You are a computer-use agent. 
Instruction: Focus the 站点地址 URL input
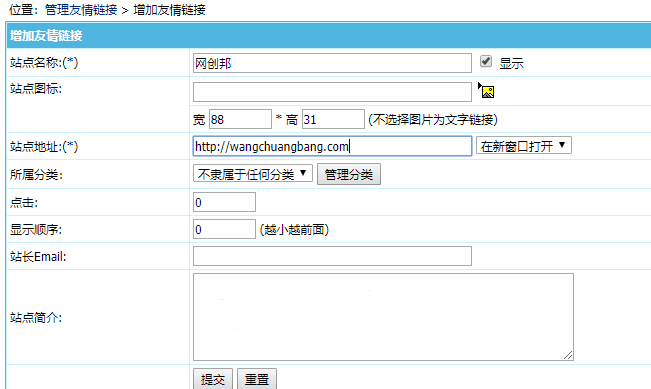[332, 146]
